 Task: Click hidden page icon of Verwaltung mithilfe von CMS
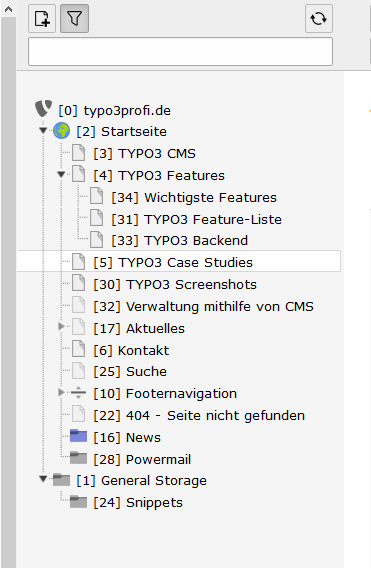pyautogui.click(x=78, y=305)
